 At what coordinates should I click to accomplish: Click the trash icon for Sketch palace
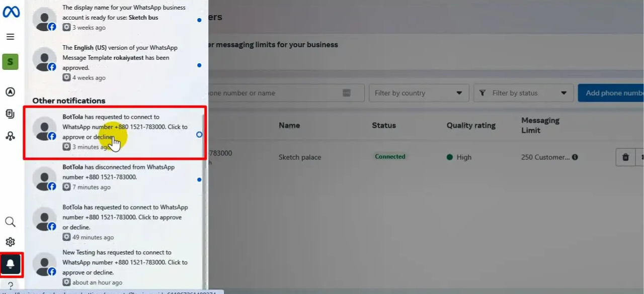click(625, 157)
